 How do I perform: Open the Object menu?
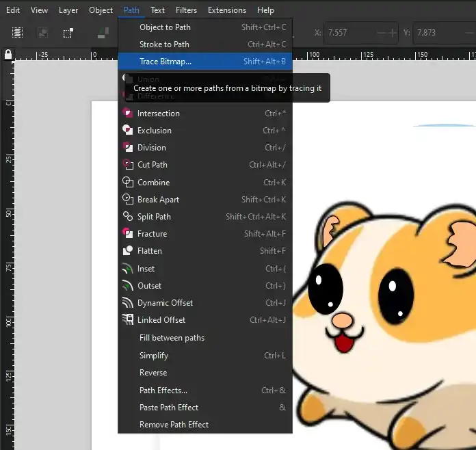pos(101,10)
